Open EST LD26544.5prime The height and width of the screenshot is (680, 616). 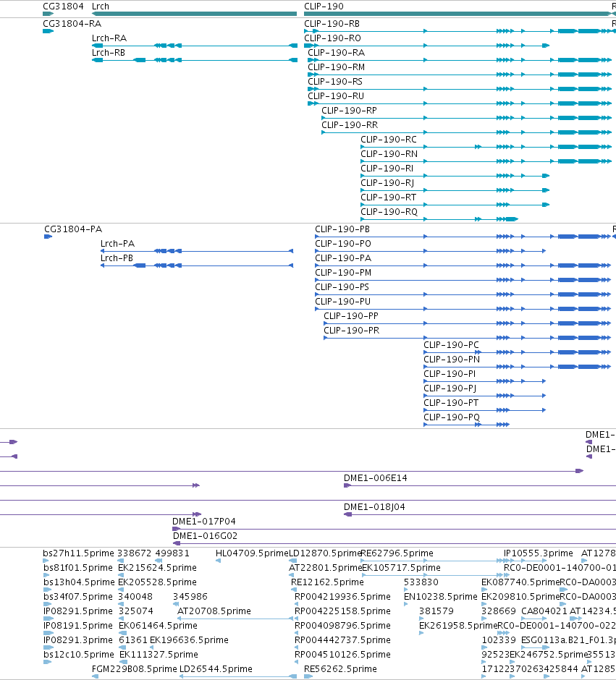point(216,668)
